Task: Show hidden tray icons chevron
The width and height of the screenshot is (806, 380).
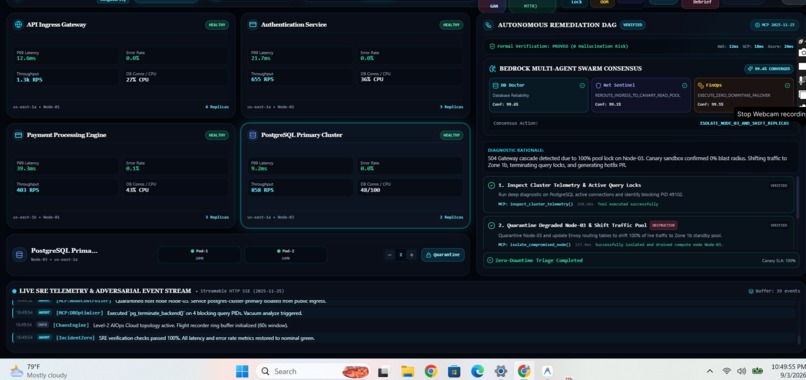Action: point(710,371)
